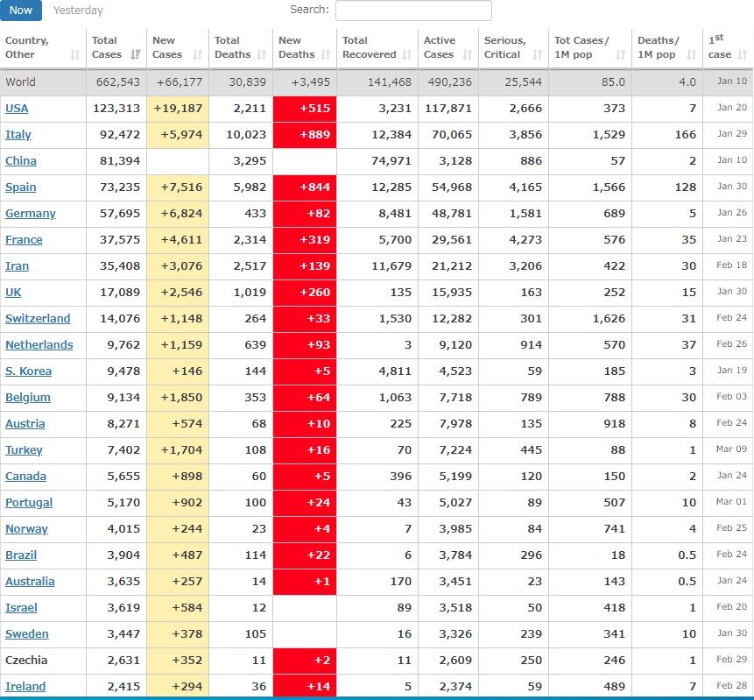Click the Ireland country link

coord(25,686)
